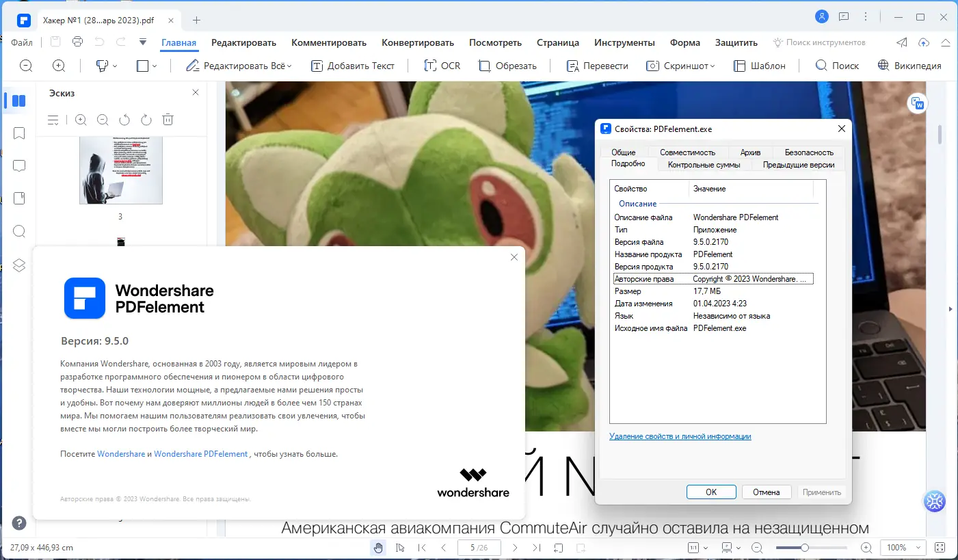Open the Search panel icon in sidebar
958x560 pixels.
coord(18,231)
